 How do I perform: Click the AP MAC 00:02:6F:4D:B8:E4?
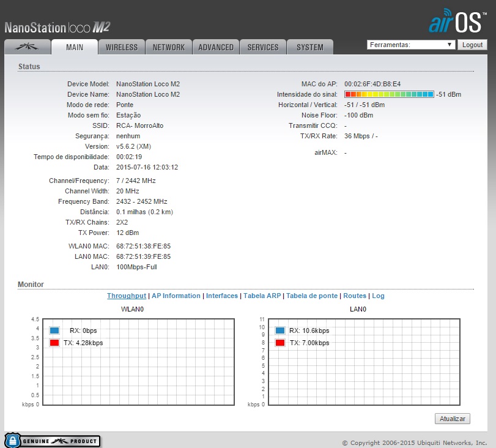(x=372, y=84)
